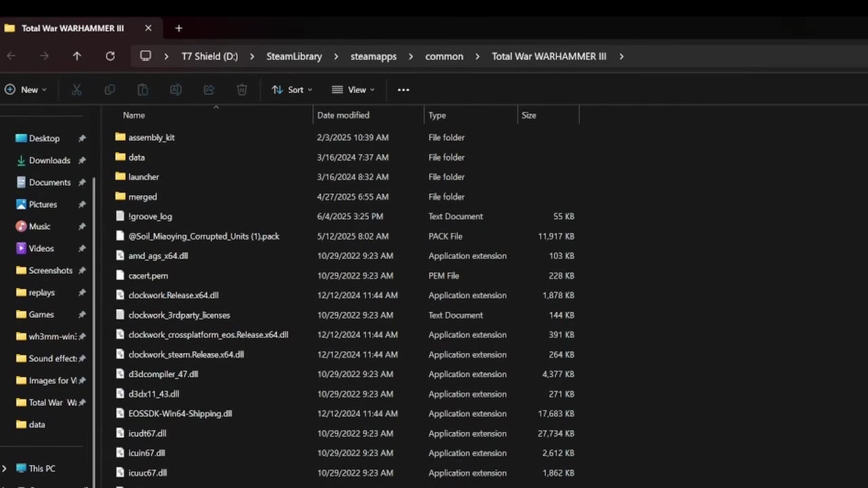Select the data folder row
868x488 pixels.
(345, 157)
